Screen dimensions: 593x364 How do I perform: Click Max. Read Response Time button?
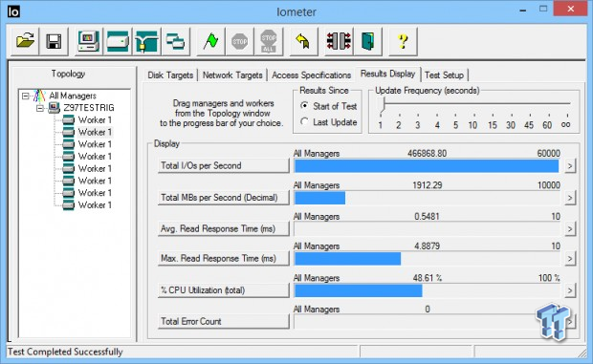point(224,259)
